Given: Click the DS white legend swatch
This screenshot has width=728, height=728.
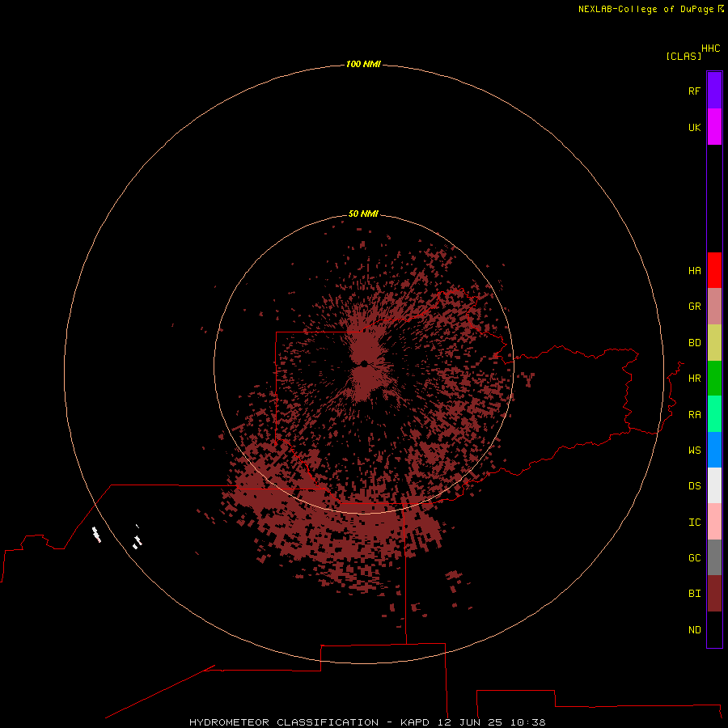Looking at the screenshot, I should (x=714, y=485).
